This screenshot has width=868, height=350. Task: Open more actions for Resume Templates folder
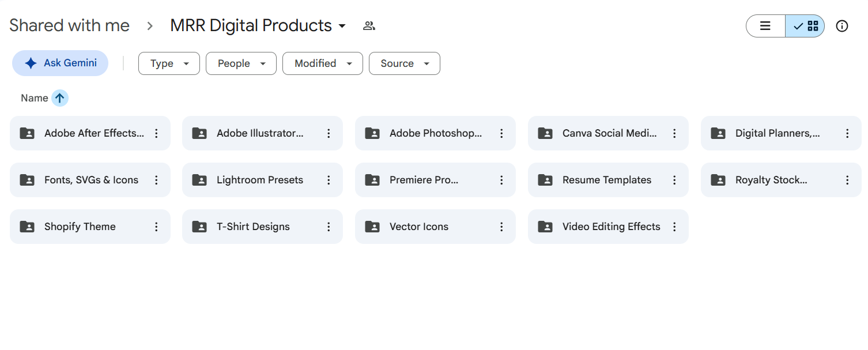674,180
